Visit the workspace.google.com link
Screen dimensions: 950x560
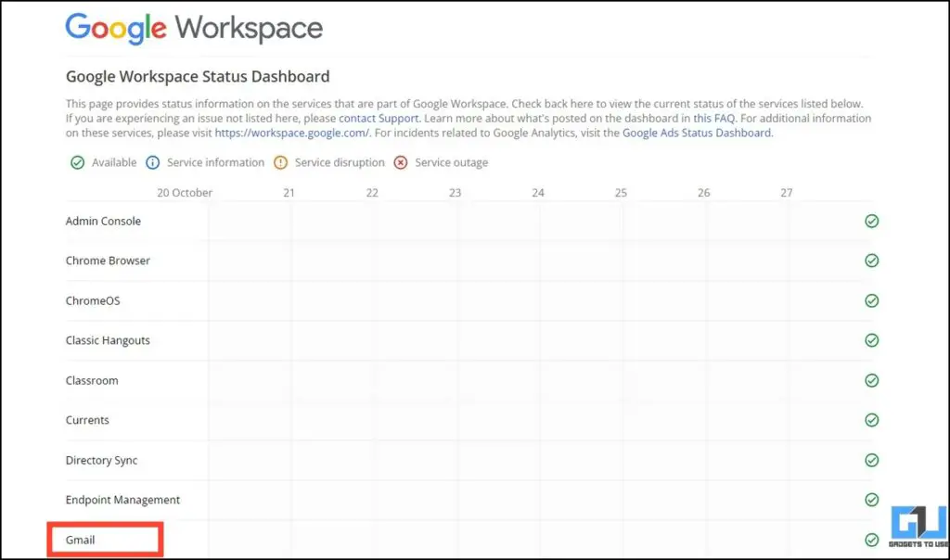coord(290,133)
